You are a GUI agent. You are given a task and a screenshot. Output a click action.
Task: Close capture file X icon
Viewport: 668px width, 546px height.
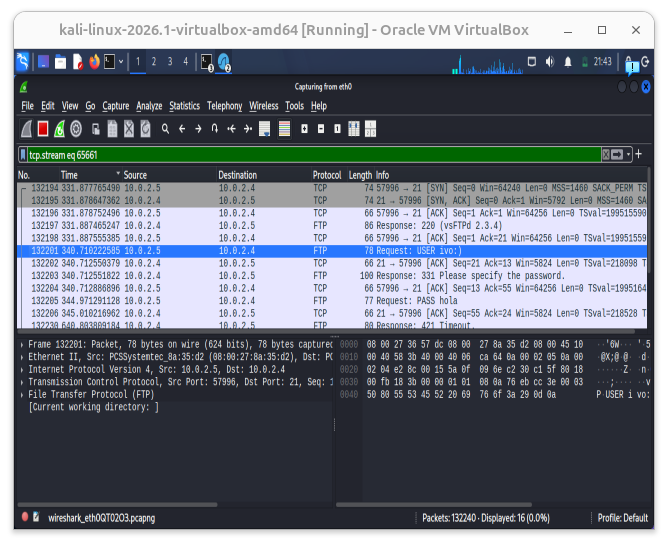(x=129, y=129)
